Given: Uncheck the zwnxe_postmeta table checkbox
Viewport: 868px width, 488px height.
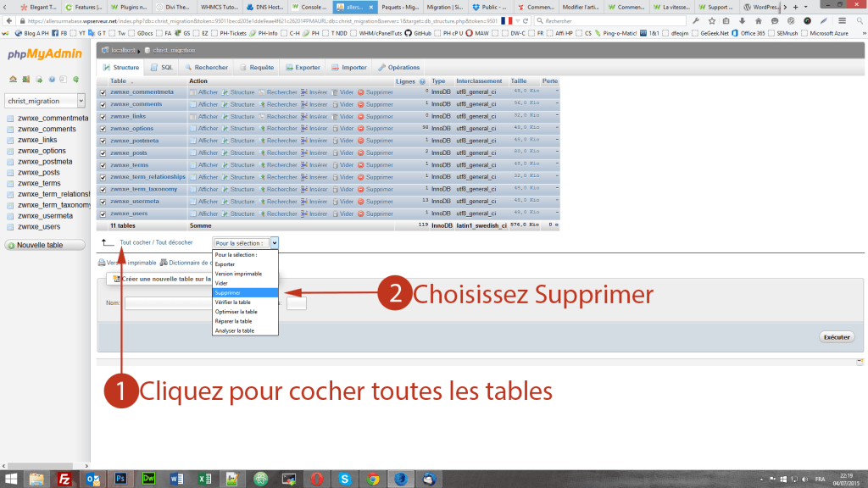Looking at the screenshot, I should (x=103, y=141).
